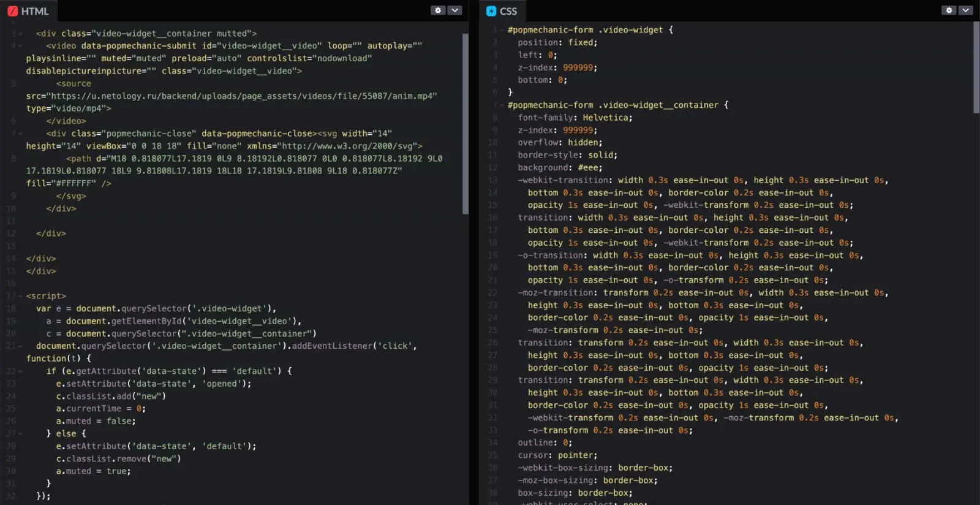The width and height of the screenshot is (980, 505).
Task: Click the '#popmechanic-form .video-widget {' selector
Action: coord(590,30)
